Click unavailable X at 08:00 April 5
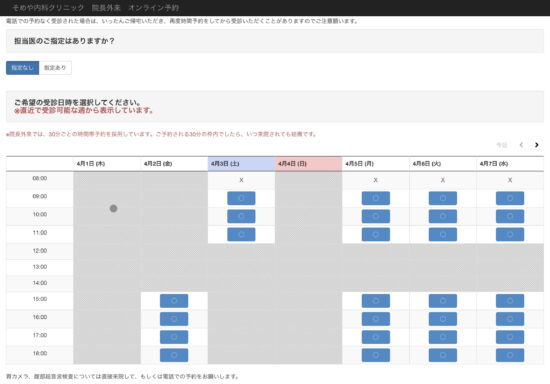Screen dimensions: 550x384 click(x=376, y=180)
